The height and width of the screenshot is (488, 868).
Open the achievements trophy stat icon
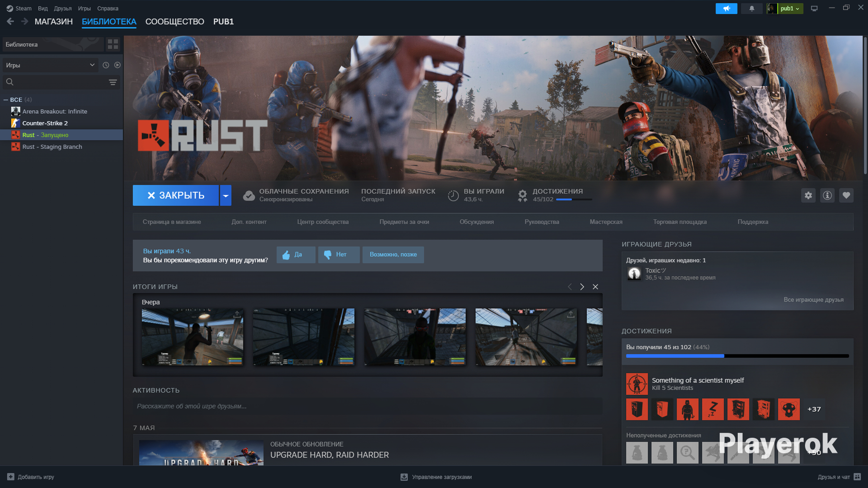pos(523,195)
